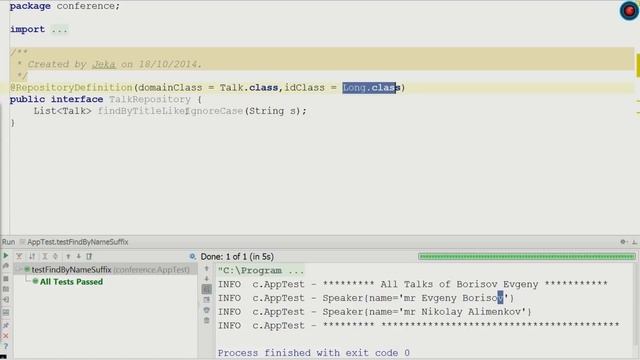Click 'All Talks of Borisov Evgeny' log line
The image size is (640, 360).
click(413, 284)
